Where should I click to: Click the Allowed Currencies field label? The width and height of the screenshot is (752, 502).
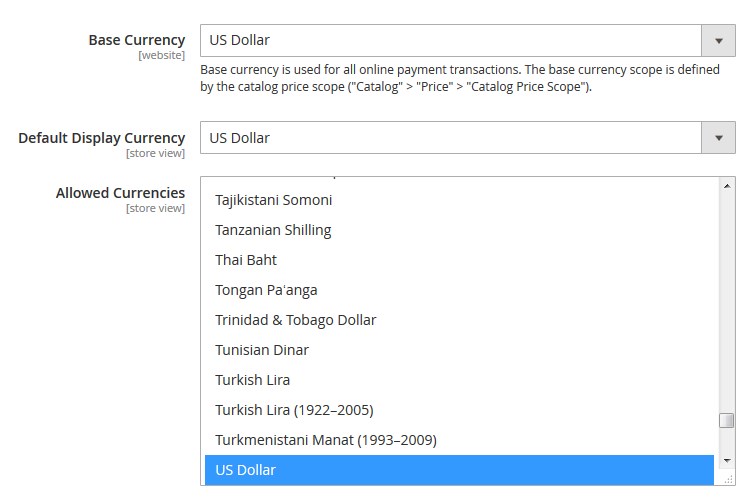point(120,193)
